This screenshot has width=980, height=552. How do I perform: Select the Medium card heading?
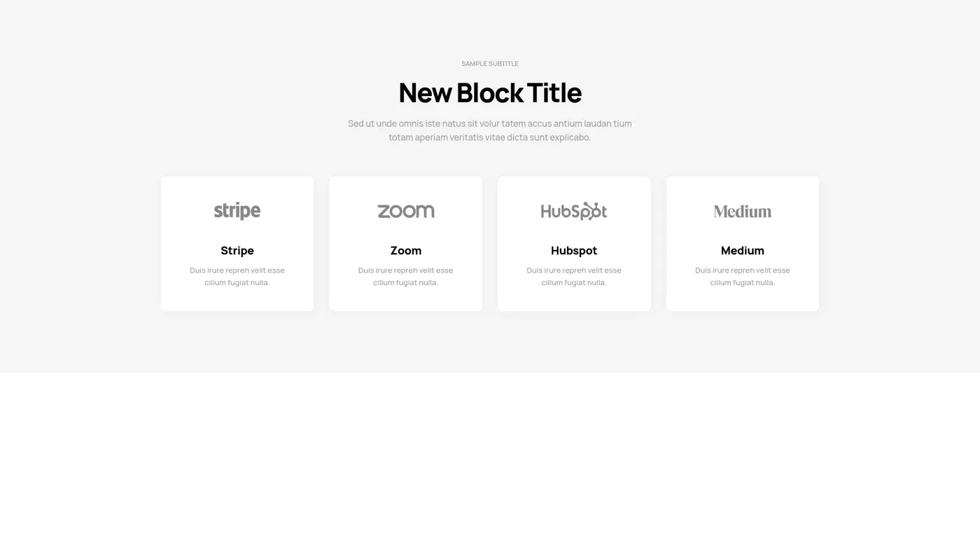click(x=742, y=251)
